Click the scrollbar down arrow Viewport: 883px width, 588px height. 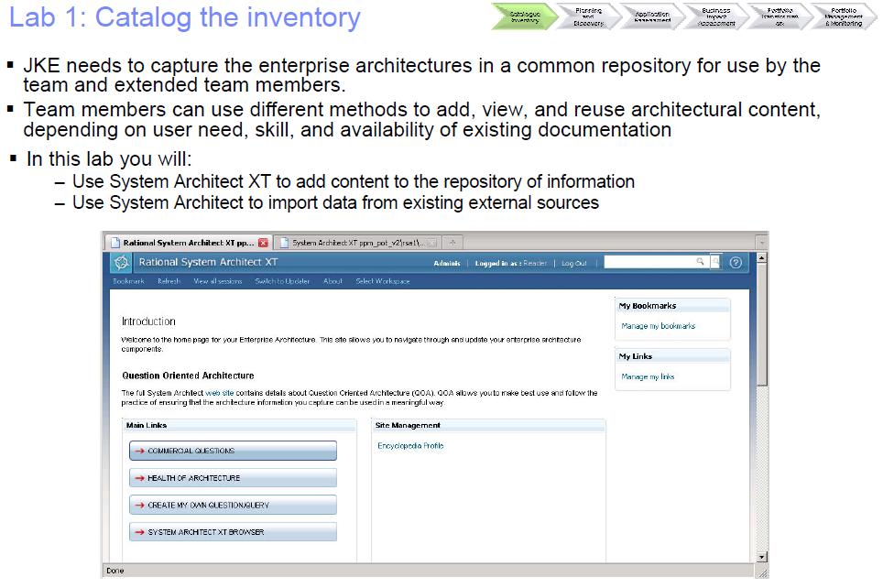point(761,557)
